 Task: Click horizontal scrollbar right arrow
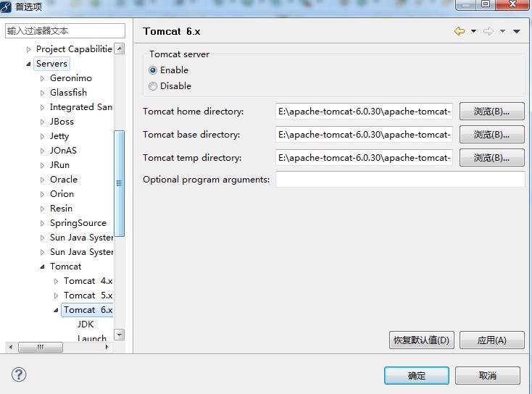pos(107,347)
